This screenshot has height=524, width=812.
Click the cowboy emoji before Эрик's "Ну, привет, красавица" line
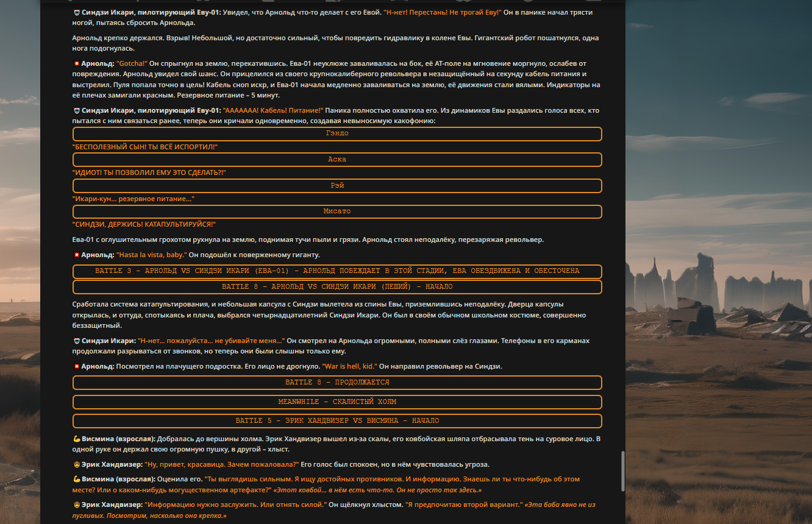[76, 464]
